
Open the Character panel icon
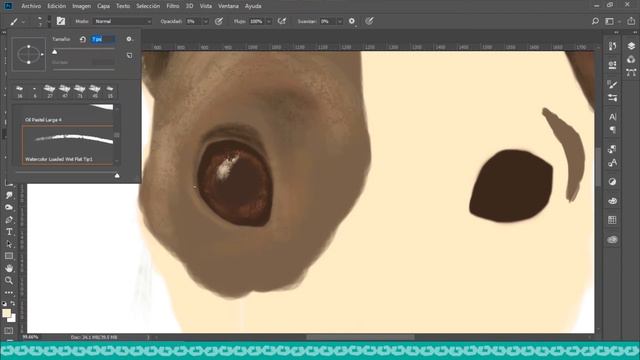tap(612, 117)
